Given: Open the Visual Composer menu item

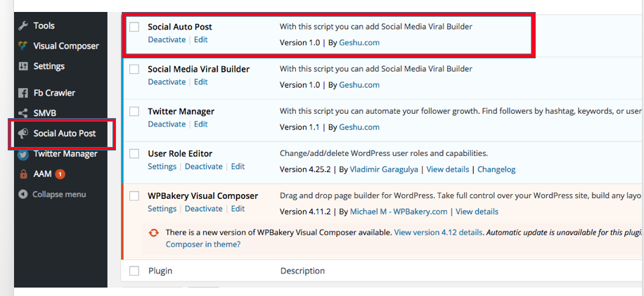Looking at the screenshot, I should coord(66,46).
